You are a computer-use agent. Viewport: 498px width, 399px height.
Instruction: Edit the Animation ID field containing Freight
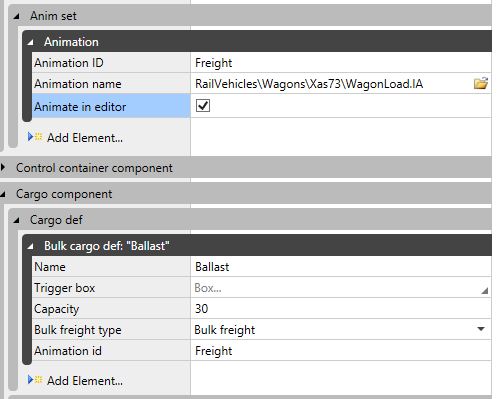click(341, 63)
